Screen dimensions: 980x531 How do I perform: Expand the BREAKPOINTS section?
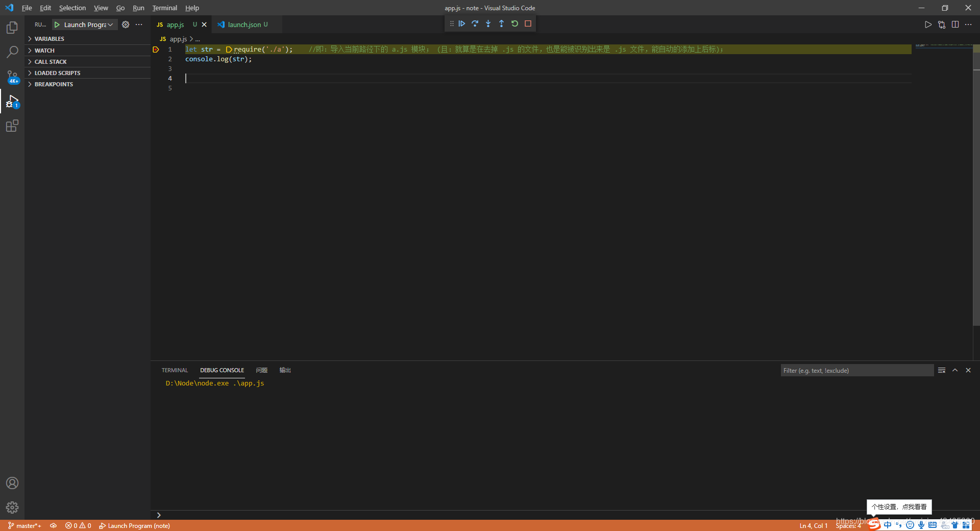[x=87, y=84]
